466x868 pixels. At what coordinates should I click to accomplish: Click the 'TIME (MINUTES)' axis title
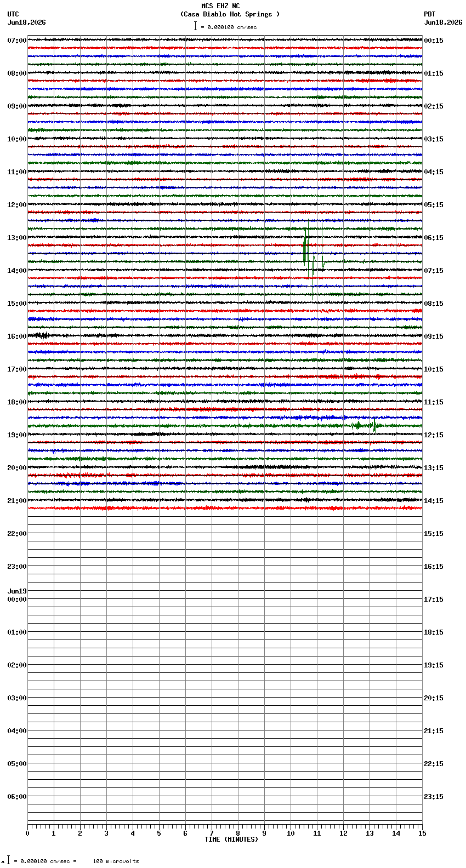click(231, 840)
